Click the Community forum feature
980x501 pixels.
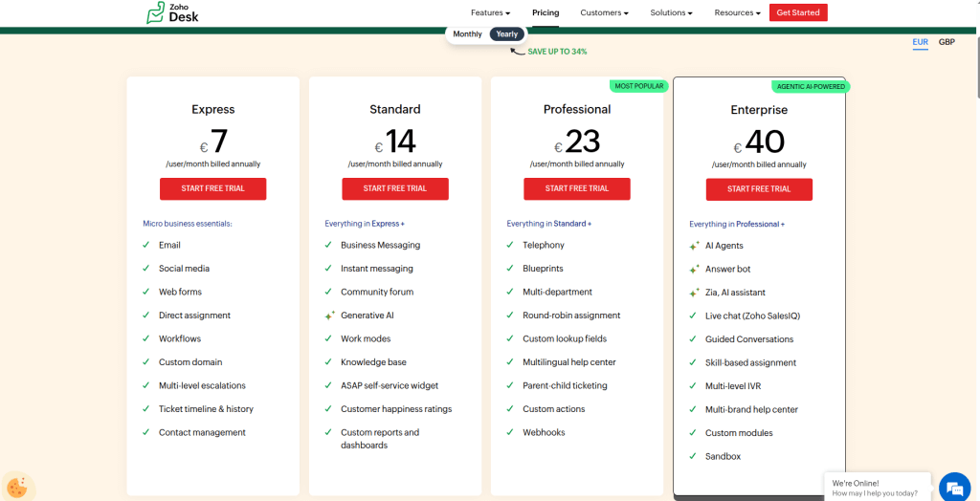[x=377, y=292]
